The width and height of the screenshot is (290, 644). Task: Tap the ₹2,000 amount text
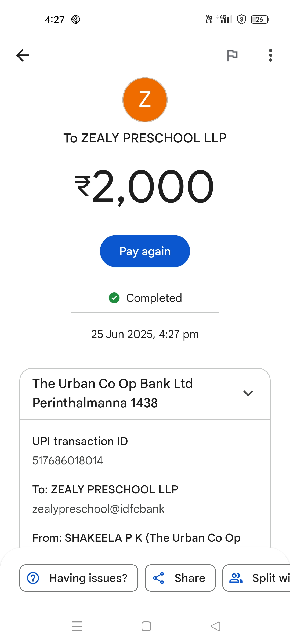coord(145,186)
